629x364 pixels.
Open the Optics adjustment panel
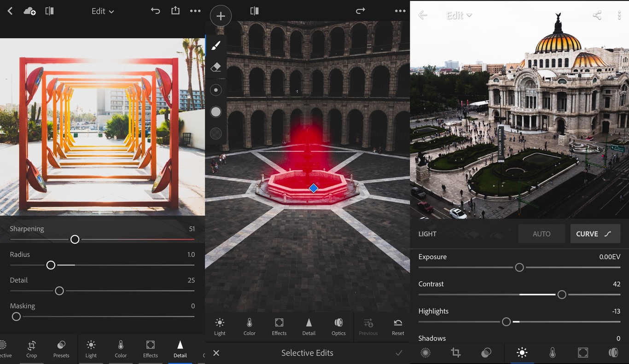338,326
